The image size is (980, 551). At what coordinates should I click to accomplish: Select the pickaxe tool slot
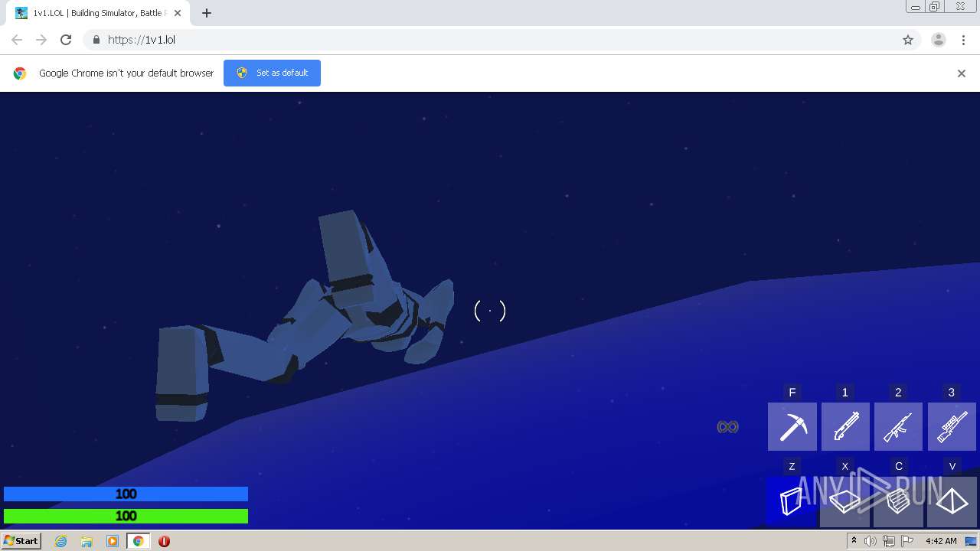792,426
